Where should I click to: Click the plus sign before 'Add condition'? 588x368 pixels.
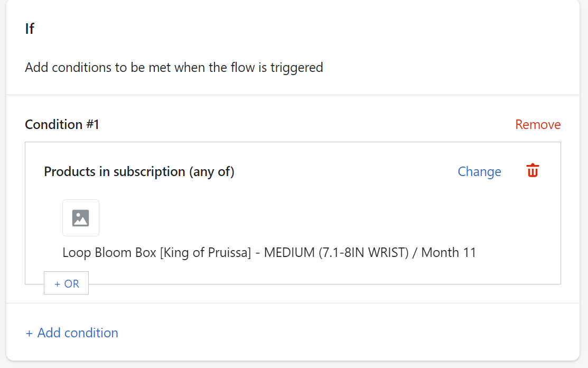29,333
